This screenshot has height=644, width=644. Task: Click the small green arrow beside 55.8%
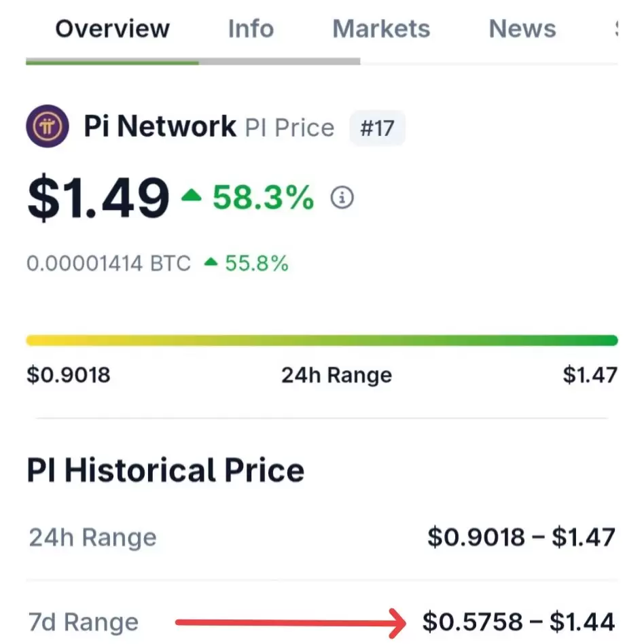[x=211, y=262]
